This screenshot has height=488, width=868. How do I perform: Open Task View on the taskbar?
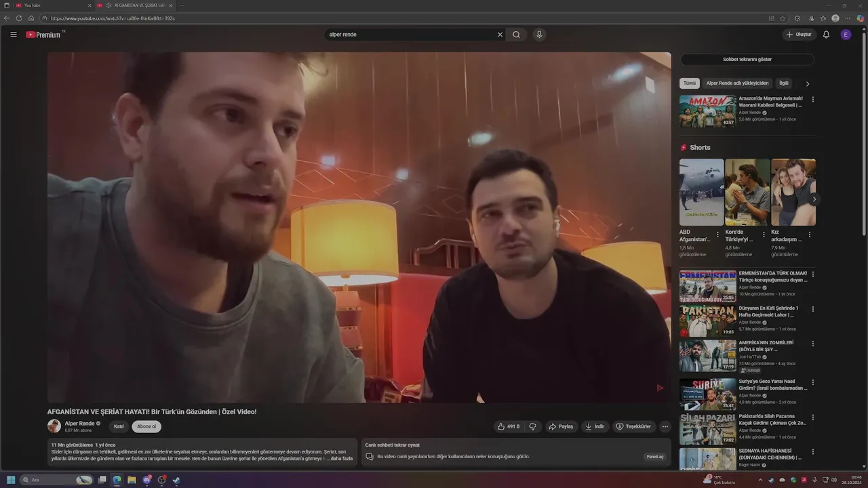point(102,480)
